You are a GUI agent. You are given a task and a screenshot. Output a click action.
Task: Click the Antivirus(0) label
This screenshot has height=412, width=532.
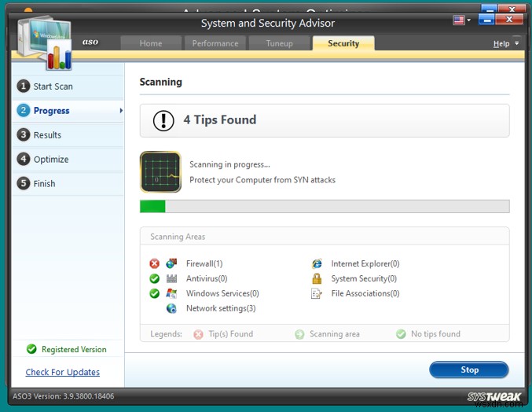[207, 278]
